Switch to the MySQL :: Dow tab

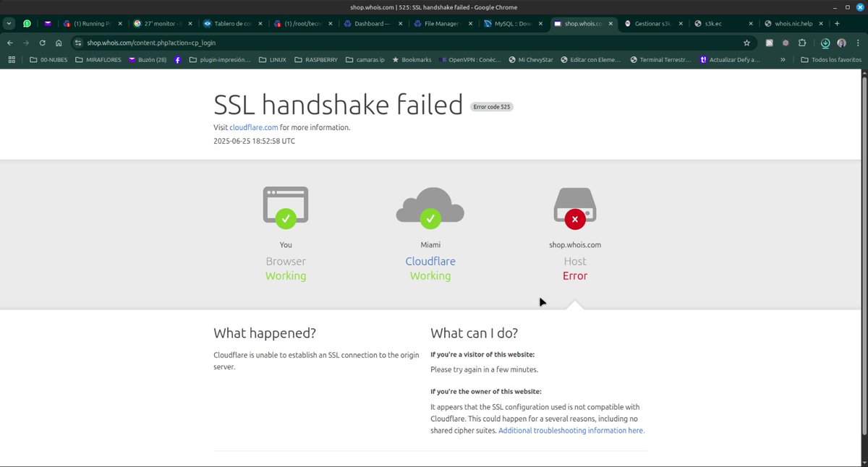tap(514, 23)
